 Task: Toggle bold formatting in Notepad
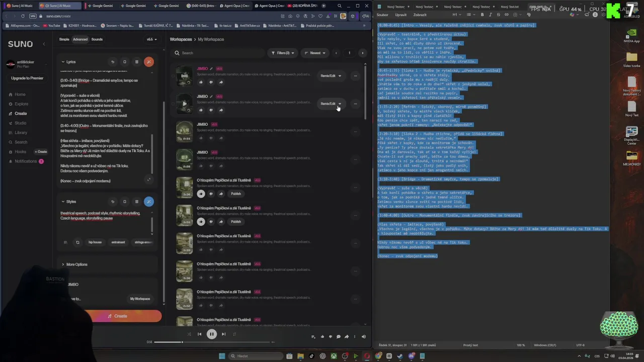[x=482, y=15]
